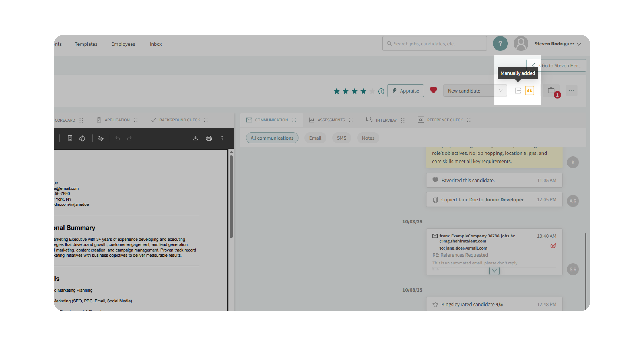This screenshot has width=644, height=346.
Task: Print the resume document
Action: pos(208,138)
